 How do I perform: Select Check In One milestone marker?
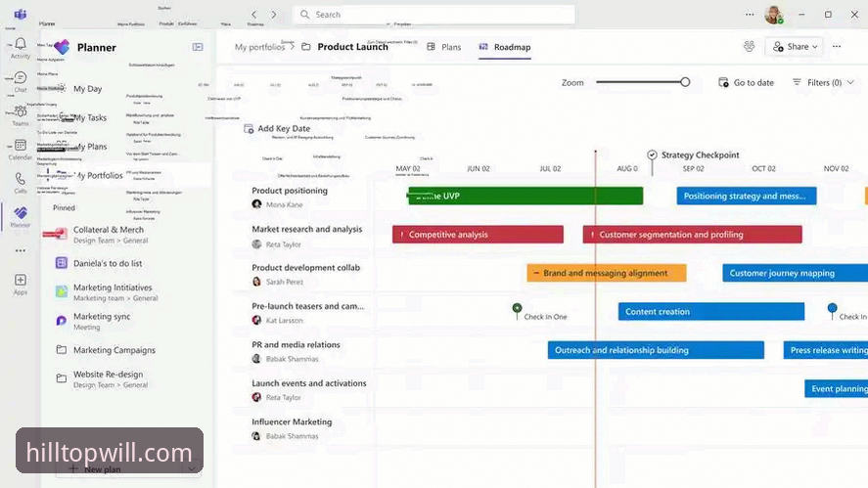click(517, 308)
